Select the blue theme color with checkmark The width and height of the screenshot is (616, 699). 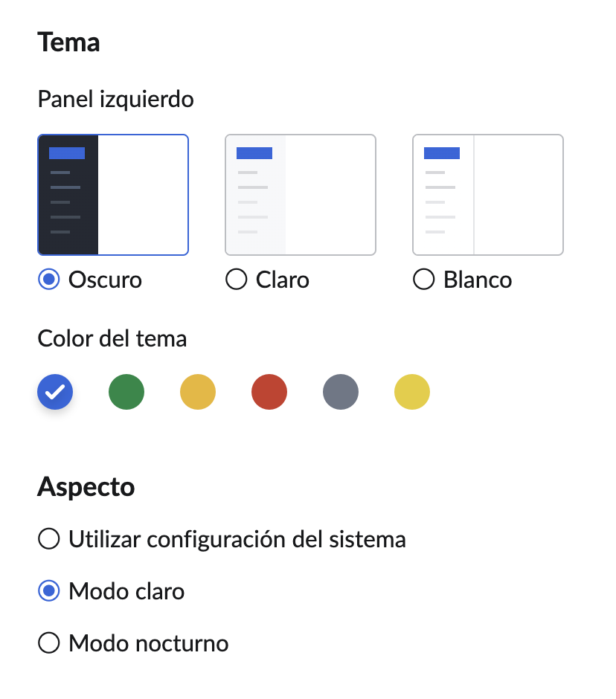pos(55,392)
